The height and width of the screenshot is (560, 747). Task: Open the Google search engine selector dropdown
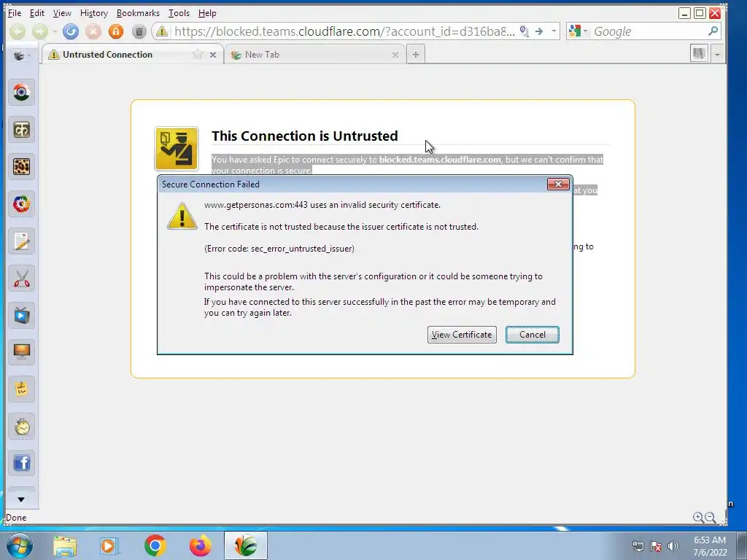click(x=578, y=31)
